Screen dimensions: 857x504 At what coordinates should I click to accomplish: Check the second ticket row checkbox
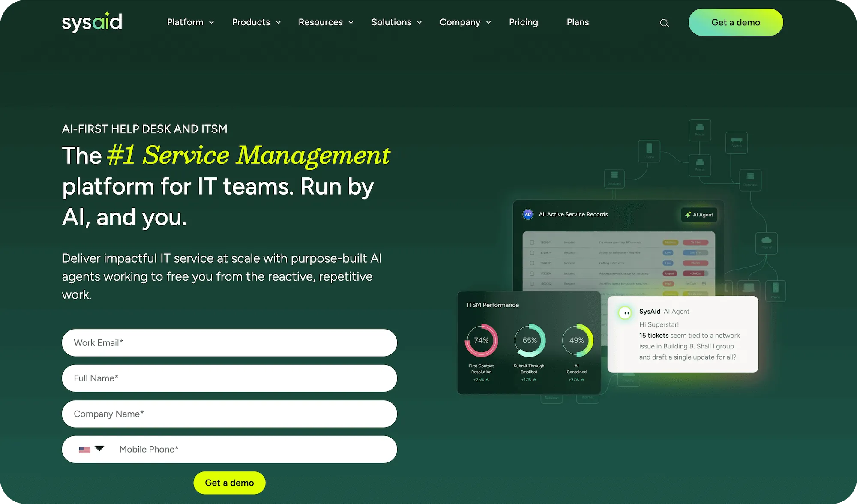(x=532, y=253)
